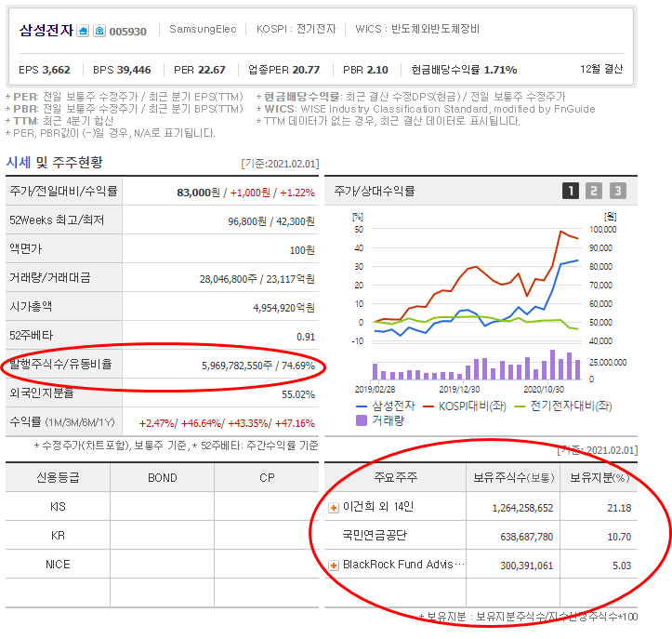Select ownership percentage 21.18

619,508
